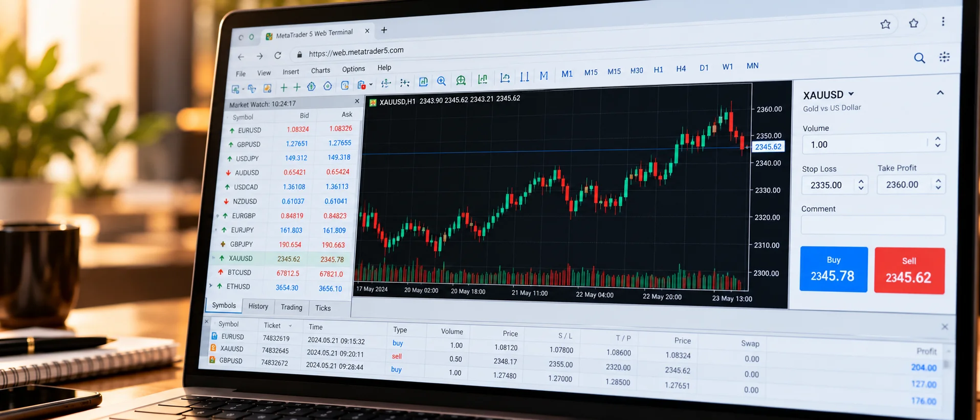Open dropdown arrow beside the clipboard icon
Viewport: 980px width, 420px height.
[371, 84]
